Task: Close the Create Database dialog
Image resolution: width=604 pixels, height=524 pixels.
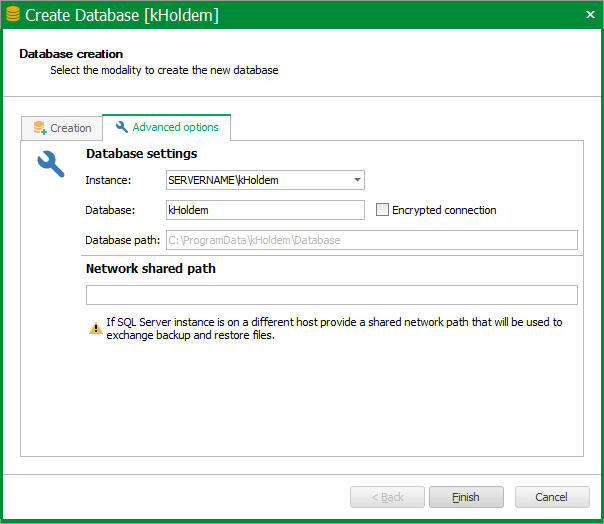Action: click(x=590, y=15)
